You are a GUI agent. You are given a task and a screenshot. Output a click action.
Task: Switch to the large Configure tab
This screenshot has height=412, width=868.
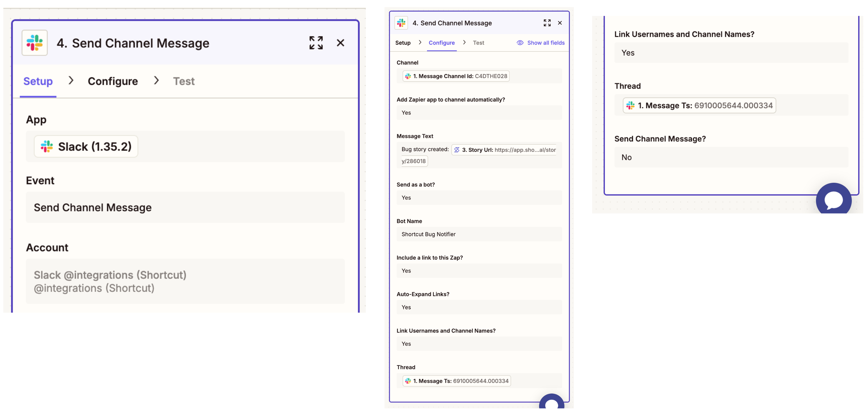[x=113, y=81]
